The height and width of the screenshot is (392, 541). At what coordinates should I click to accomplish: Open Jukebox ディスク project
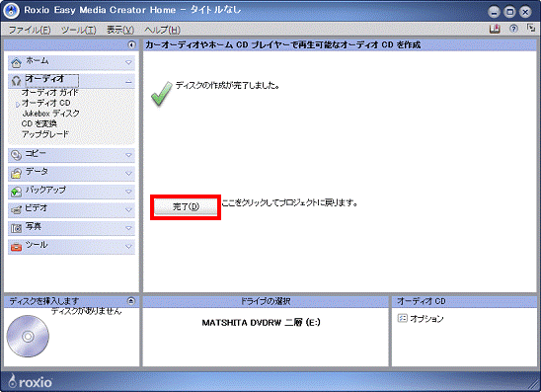pos(50,114)
